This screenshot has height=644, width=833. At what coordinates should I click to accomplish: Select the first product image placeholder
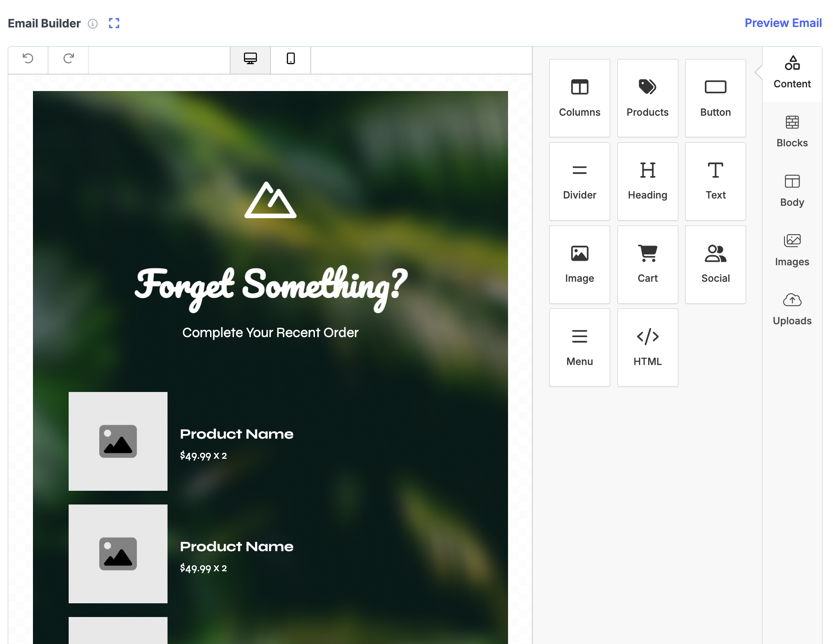(x=118, y=441)
